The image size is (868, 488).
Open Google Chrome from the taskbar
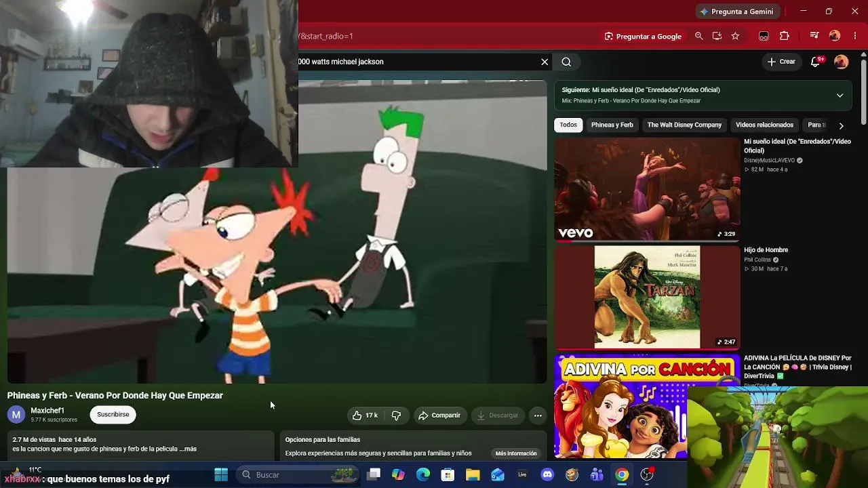point(622,474)
